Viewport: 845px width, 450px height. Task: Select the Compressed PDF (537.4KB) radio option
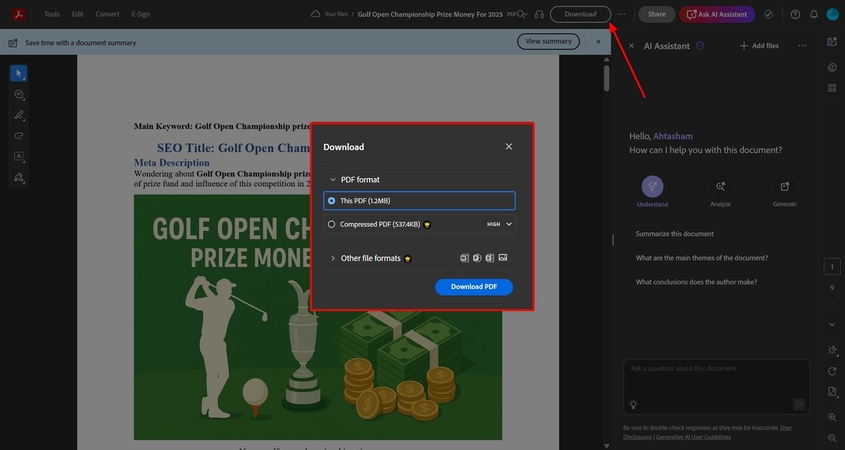pyautogui.click(x=331, y=224)
